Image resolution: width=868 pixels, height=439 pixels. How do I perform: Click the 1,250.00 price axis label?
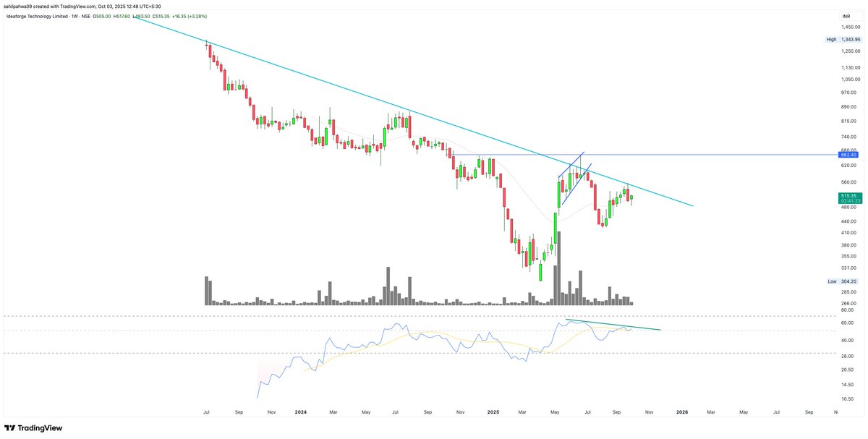[850, 51]
